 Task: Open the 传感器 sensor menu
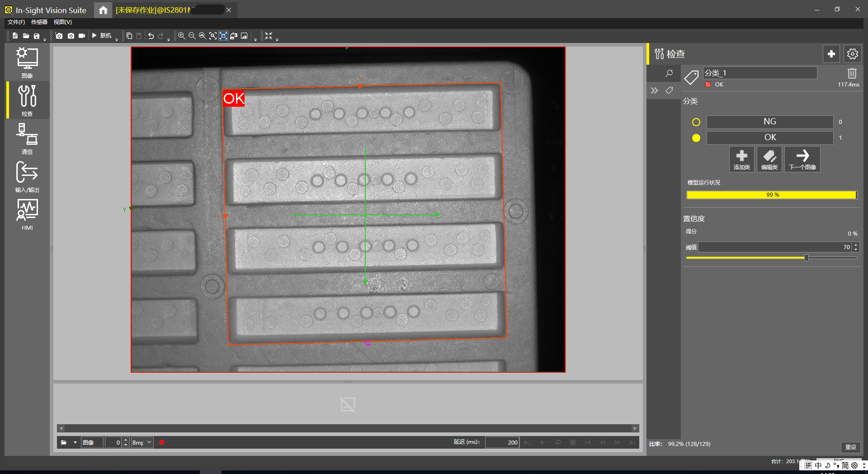point(39,22)
